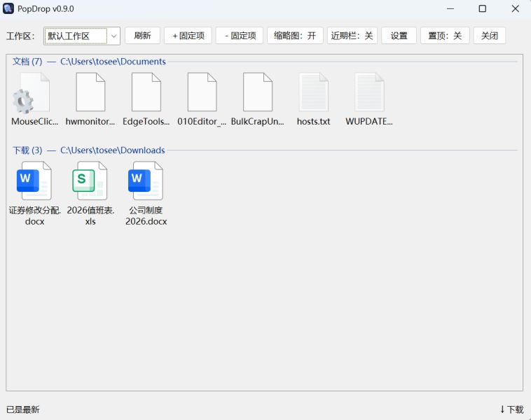Viewport: 531px width, 420px height.
Task: Click the hosts.txt file name
Action: tap(313, 122)
